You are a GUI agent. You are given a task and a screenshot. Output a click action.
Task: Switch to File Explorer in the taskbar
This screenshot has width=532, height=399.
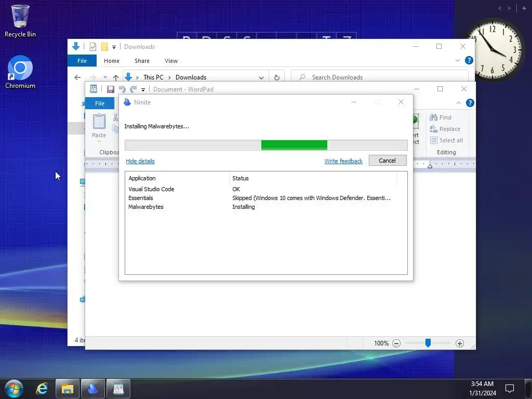click(x=67, y=389)
